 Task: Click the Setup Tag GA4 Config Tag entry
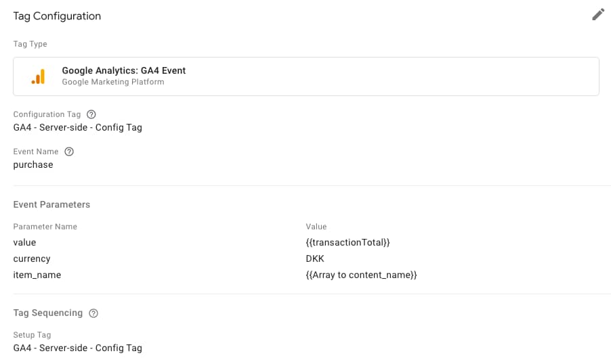77,348
